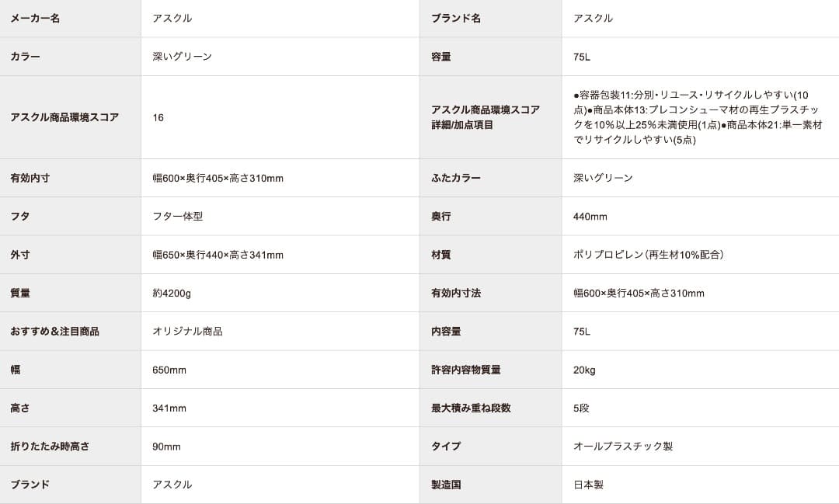Select the 幅 label
This screenshot has height=504, width=839.
point(15,370)
